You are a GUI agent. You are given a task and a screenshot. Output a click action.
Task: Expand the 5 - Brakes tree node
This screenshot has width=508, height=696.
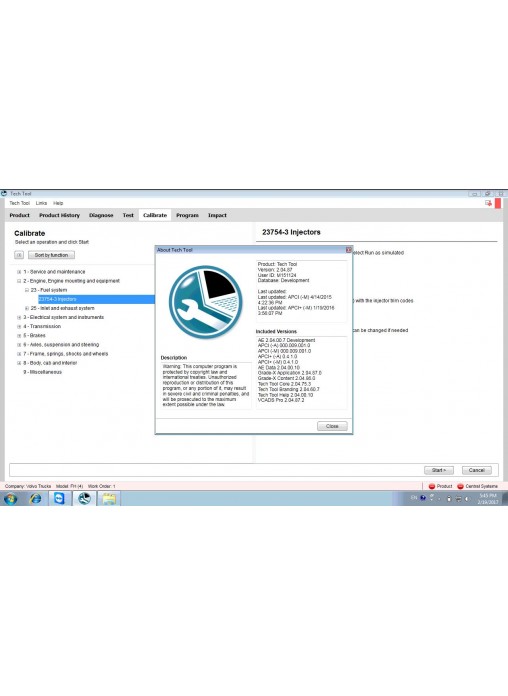19,336
